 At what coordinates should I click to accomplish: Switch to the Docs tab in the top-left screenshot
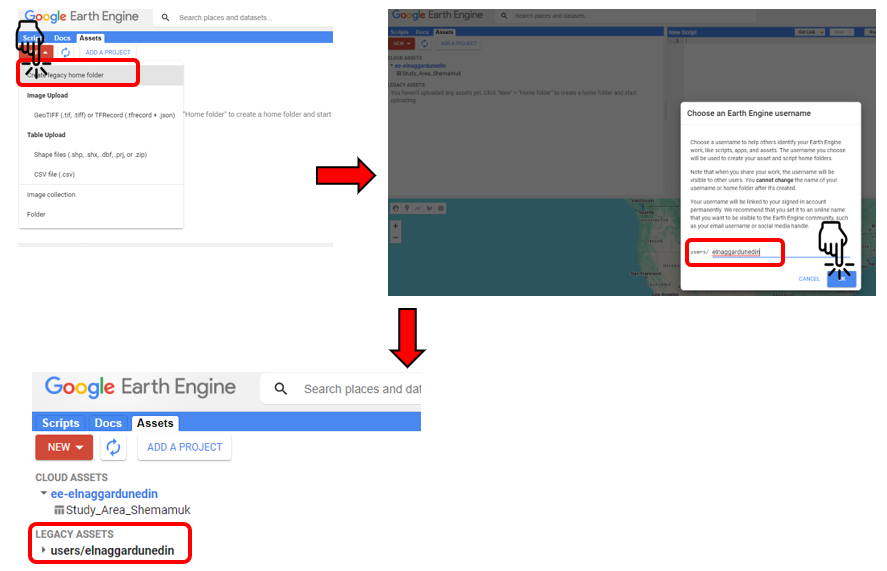point(62,38)
